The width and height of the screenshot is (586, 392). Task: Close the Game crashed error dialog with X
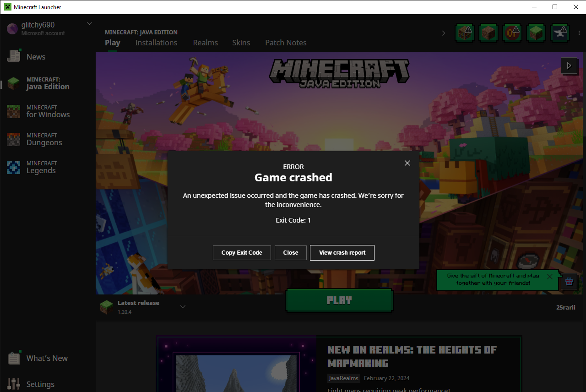click(x=407, y=163)
